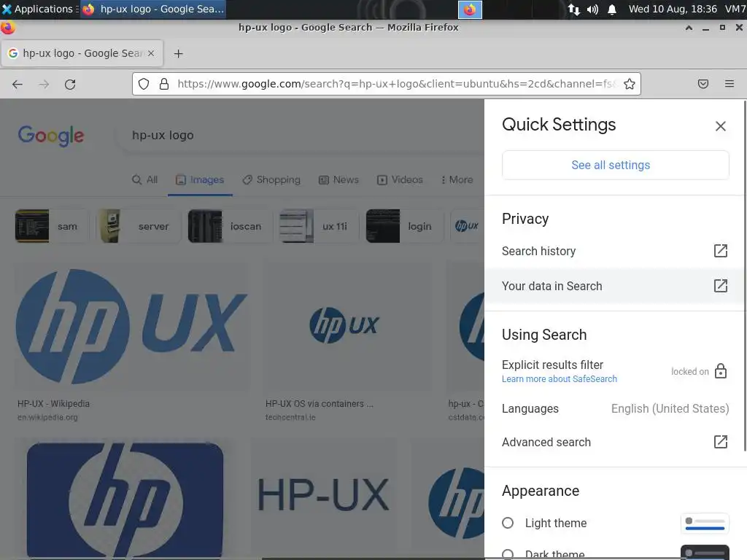Viewport: 747px width, 560px height.
Task: Click the volume speaker tray icon
Action: click(x=592, y=9)
